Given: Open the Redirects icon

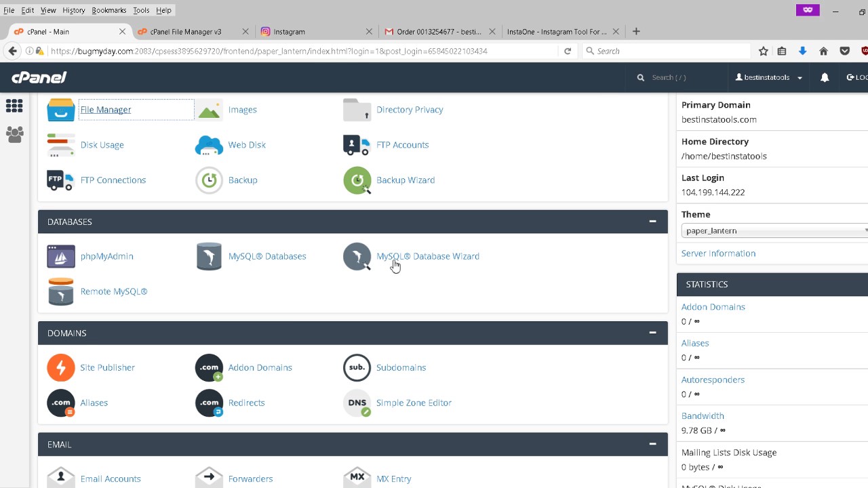Looking at the screenshot, I should coord(209,403).
